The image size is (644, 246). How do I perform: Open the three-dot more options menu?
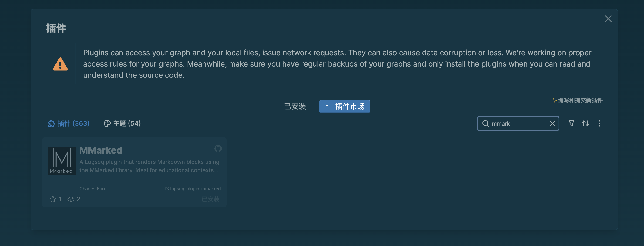click(x=599, y=123)
